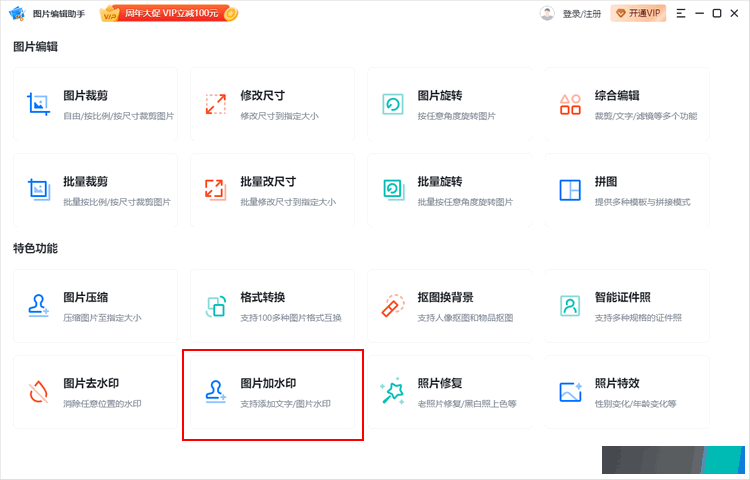Image resolution: width=750 pixels, height=480 pixels.
Task: Click the 图片压缩 title text
Action: pyautogui.click(x=86, y=297)
